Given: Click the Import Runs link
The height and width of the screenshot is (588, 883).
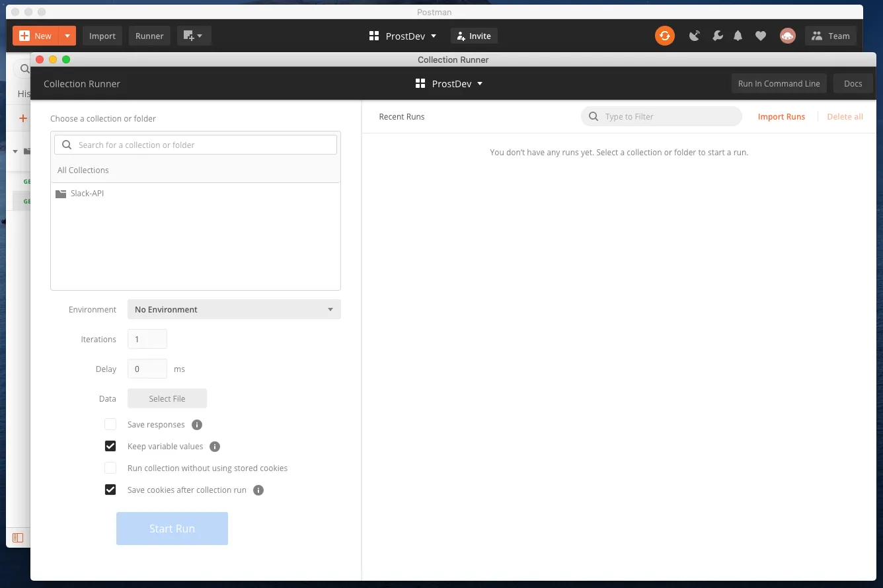Looking at the screenshot, I should [x=781, y=117].
